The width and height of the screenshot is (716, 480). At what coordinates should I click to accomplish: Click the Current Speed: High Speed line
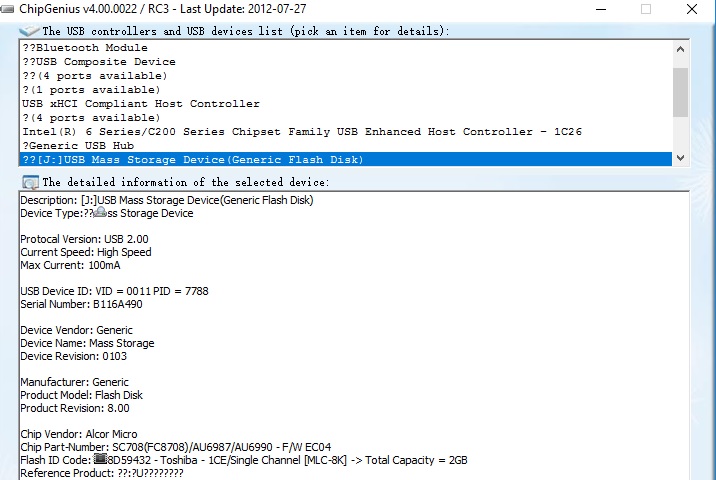pos(86,252)
